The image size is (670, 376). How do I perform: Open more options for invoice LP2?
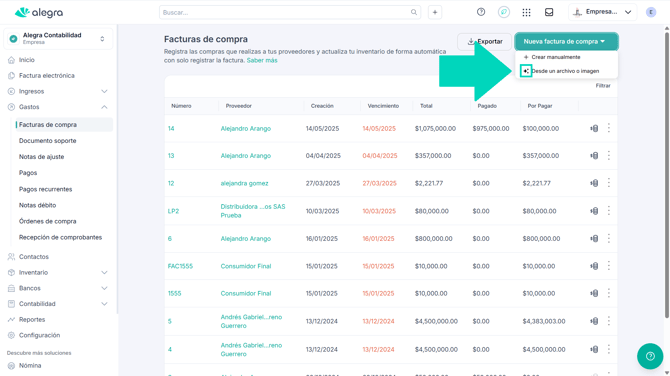tap(609, 211)
